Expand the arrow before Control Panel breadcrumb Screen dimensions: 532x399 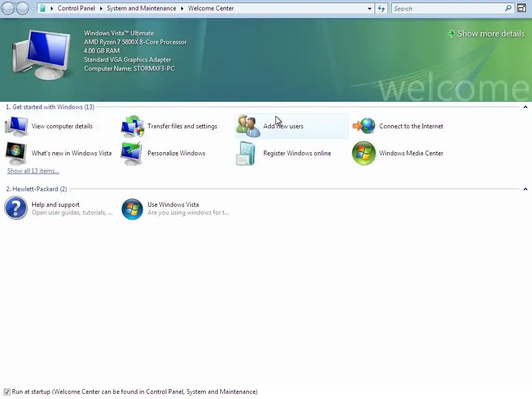[51, 8]
